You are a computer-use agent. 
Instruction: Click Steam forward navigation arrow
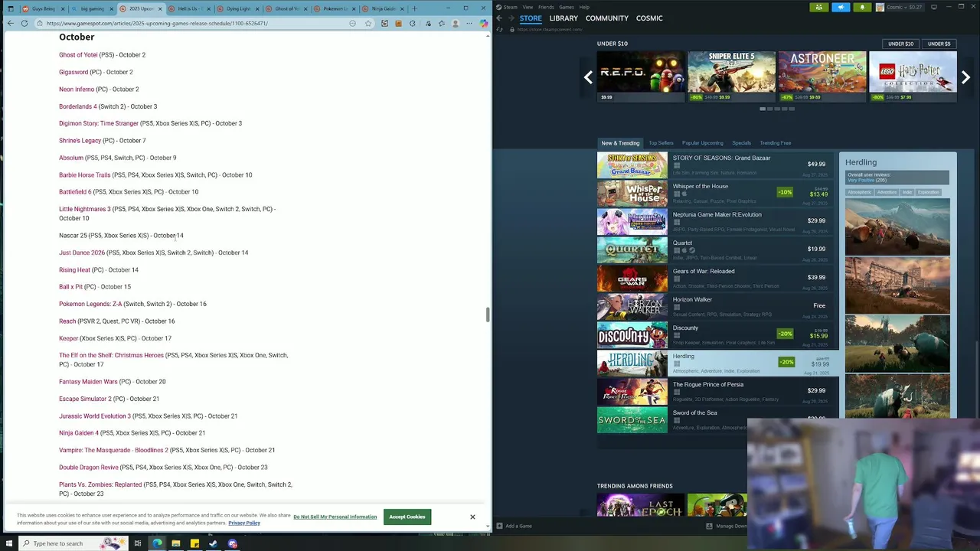point(511,18)
